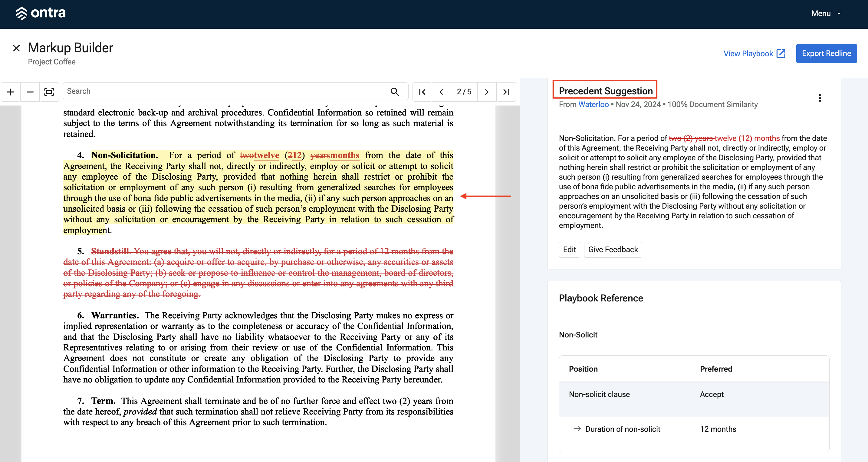Click the Project Coffee subtitle

[51, 62]
